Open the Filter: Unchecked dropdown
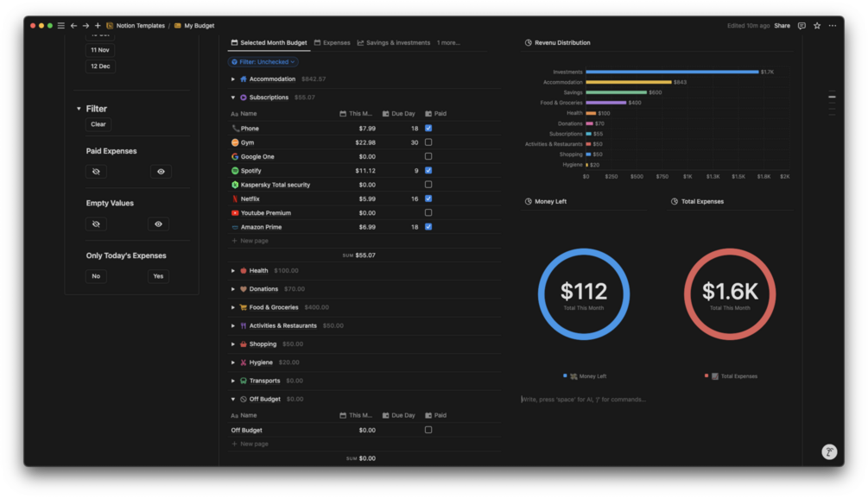 [x=263, y=62]
